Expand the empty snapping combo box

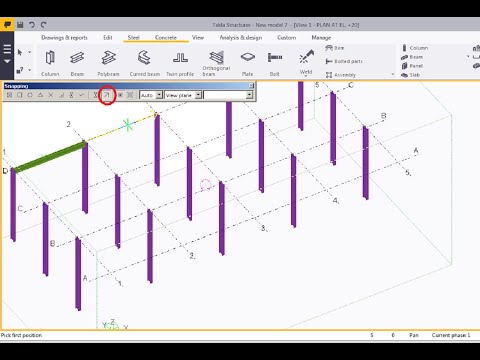tap(249, 95)
